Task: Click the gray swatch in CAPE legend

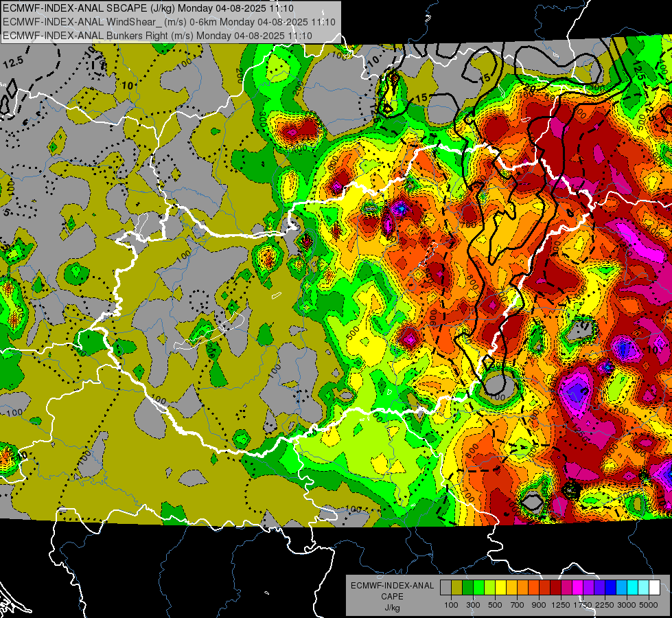Action: (x=445, y=587)
